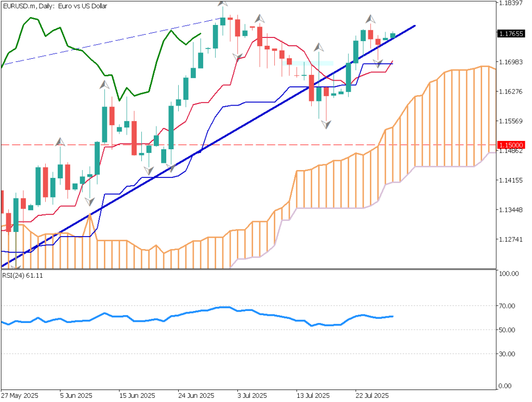Viewport: 532px width, 402px height.
Task: Click the 13 Jul 2025 date label
Action: pos(313,396)
